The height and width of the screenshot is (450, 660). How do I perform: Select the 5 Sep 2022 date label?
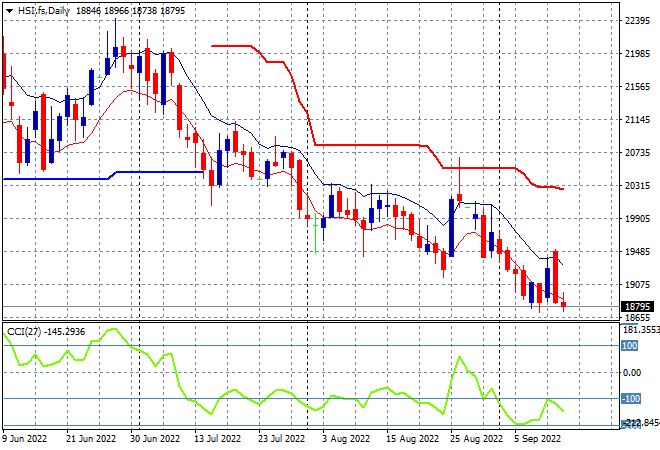[x=538, y=439]
